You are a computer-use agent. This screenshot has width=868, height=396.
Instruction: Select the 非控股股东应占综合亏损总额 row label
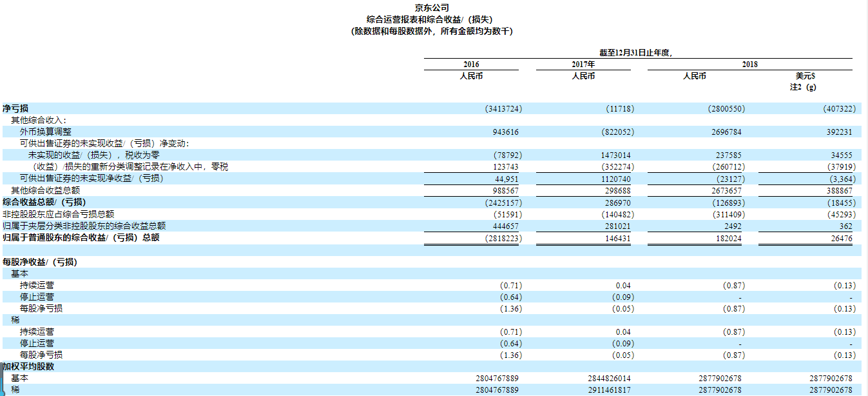59,214
